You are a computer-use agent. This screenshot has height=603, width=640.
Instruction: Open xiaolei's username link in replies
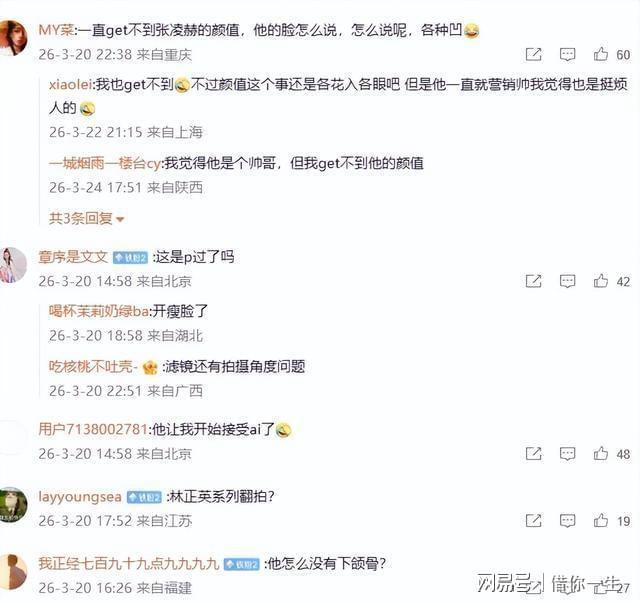tap(71, 85)
